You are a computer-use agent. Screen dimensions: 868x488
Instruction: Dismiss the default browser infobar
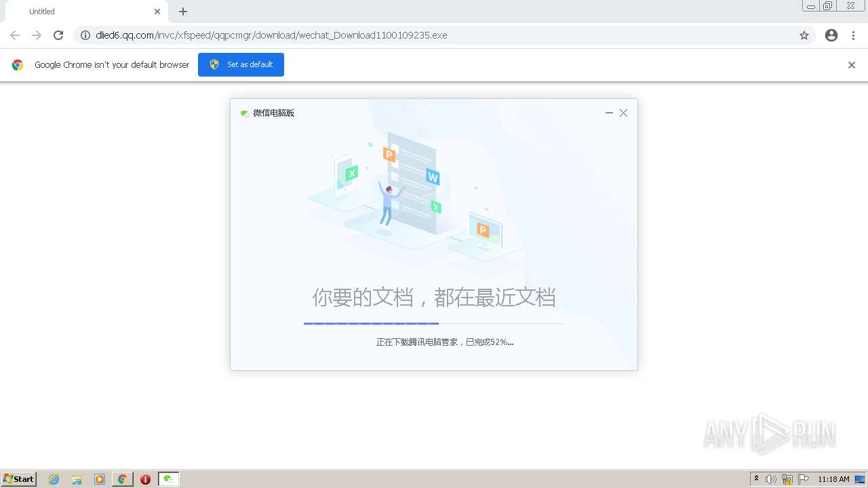[x=852, y=65]
